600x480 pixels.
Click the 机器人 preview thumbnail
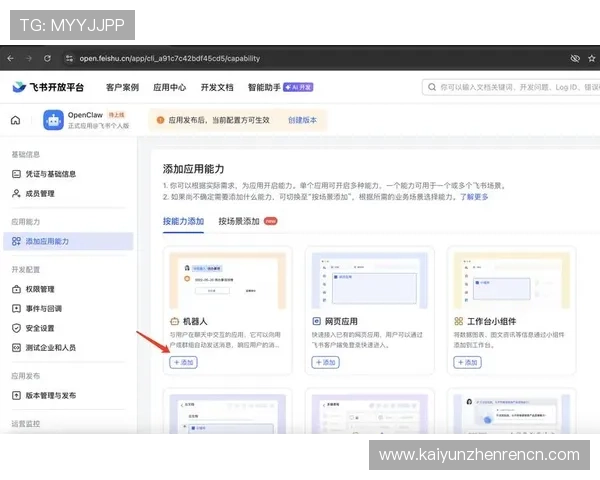(228, 281)
